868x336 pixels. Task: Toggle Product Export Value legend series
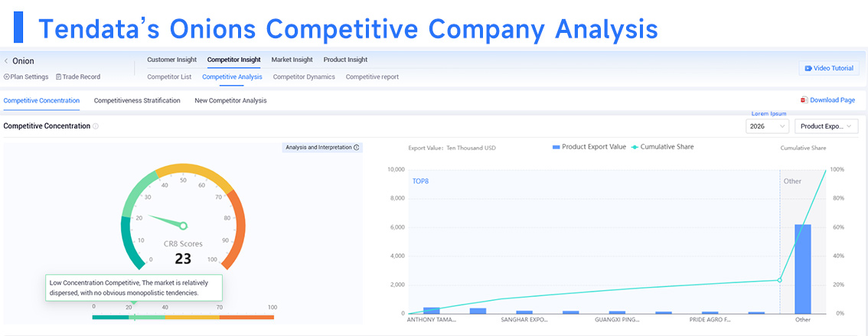(589, 147)
